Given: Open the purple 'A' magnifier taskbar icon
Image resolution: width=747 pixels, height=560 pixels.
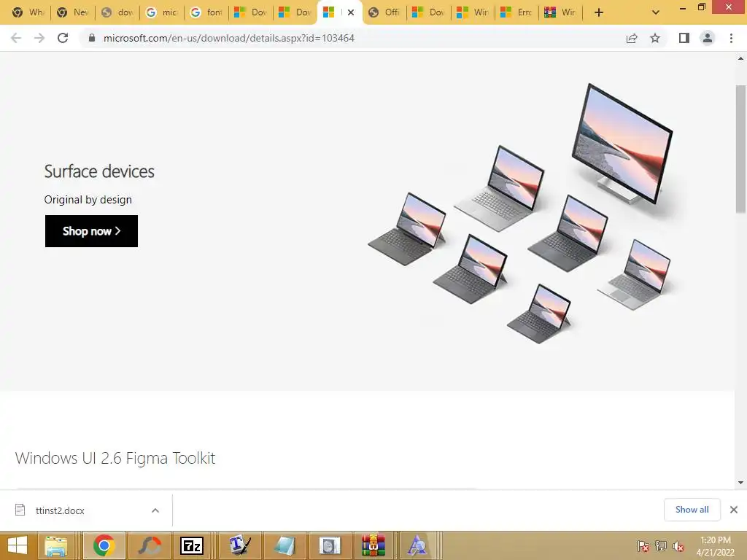Looking at the screenshot, I should (x=417, y=545).
